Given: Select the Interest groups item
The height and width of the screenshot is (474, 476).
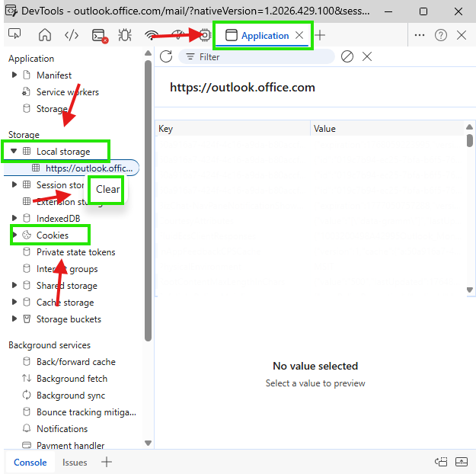Looking at the screenshot, I should [x=67, y=268].
